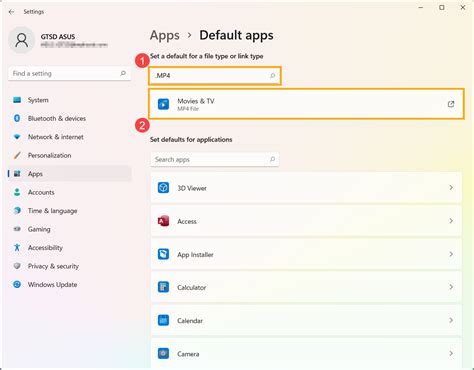This screenshot has height=370, width=474.
Task: Go to Bluetooth & devices
Action: click(x=70, y=118)
